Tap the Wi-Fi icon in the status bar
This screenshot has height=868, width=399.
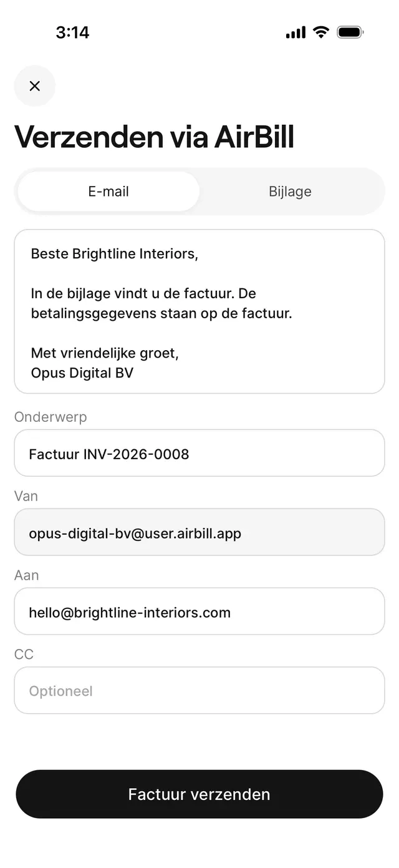321,32
